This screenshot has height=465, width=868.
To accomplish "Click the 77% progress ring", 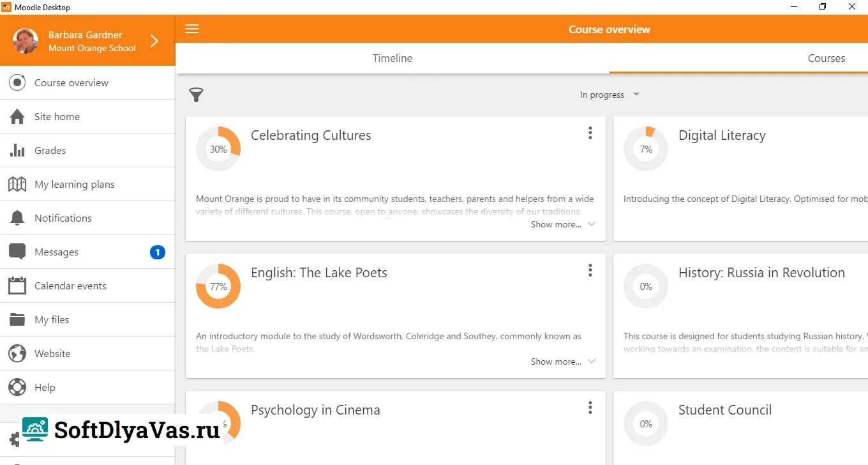I will point(218,286).
